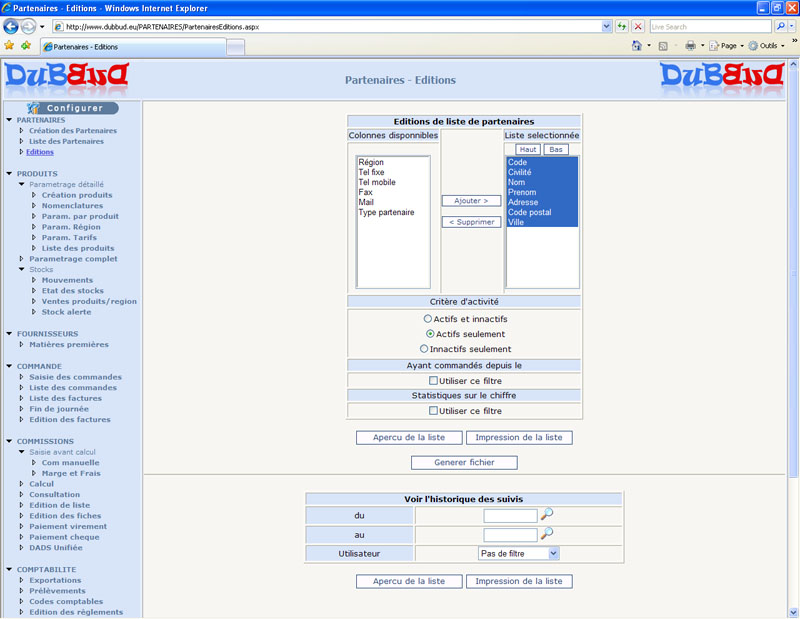
Task: Click the Favorites star icon
Action: (x=10, y=46)
